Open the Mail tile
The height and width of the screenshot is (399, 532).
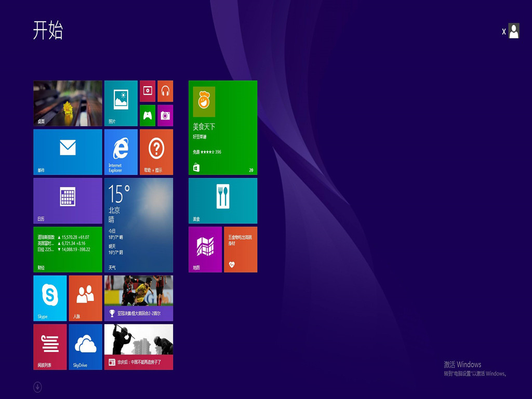pyautogui.click(x=68, y=152)
